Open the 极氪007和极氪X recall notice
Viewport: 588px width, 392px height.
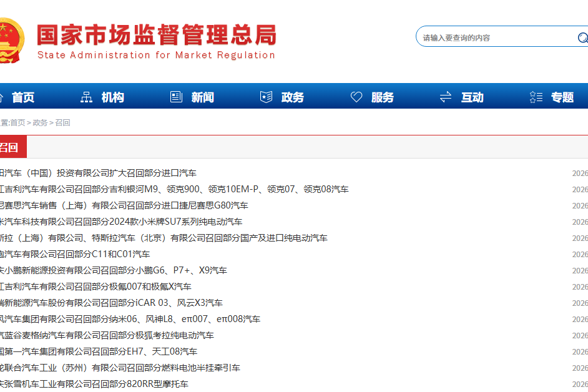(x=96, y=287)
